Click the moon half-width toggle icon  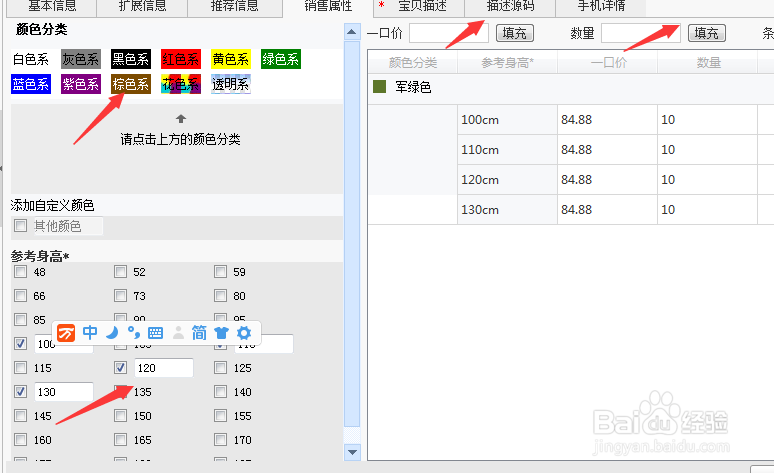tap(113, 333)
